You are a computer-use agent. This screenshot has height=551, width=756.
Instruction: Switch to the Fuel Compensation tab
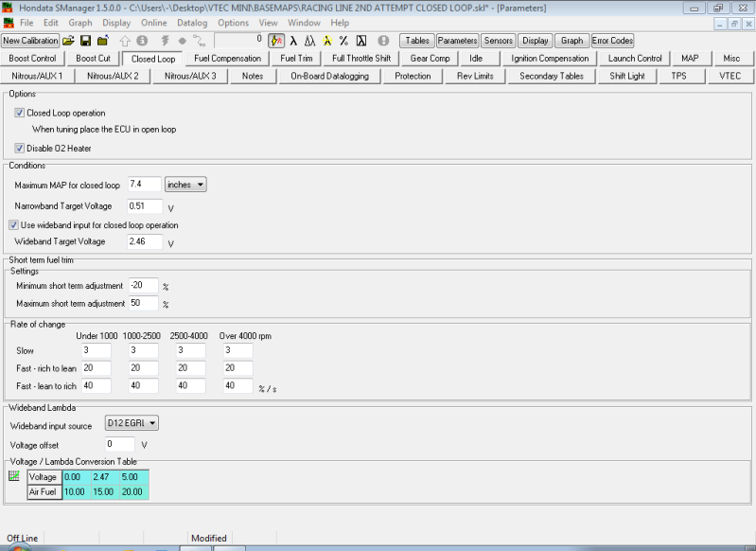click(x=227, y=59)
